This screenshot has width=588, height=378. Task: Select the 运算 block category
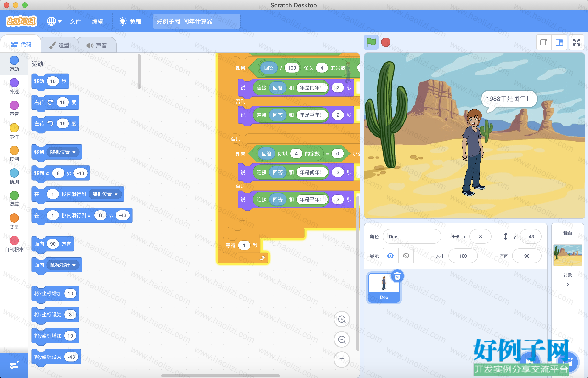point(14,199)
